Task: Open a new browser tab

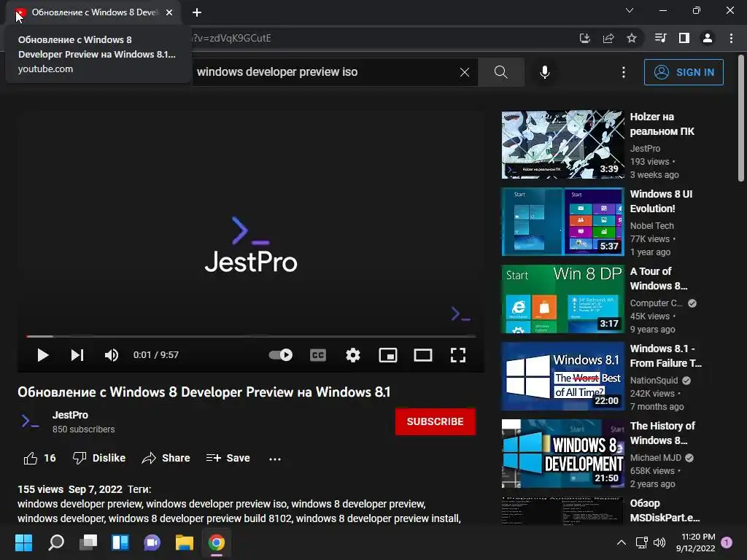Action: [197, 13]
